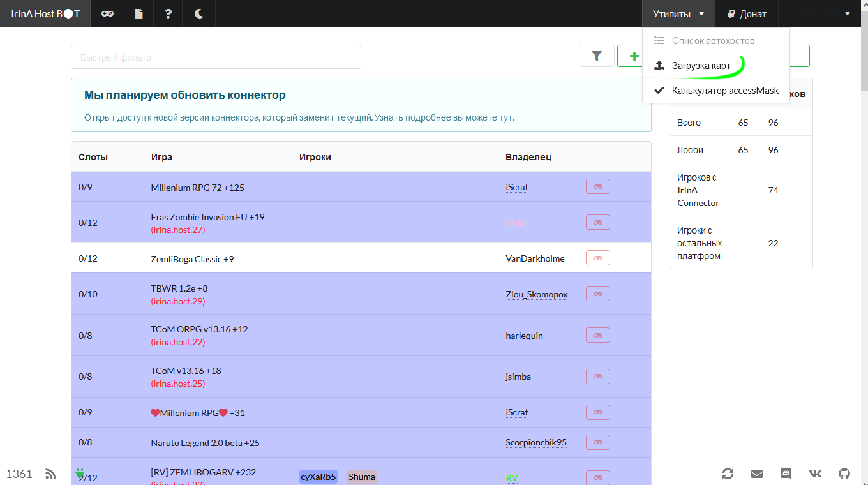Click the red label (irina.host.29)
The height and width of the screenshot is (485, 868).
pos(178,301)
